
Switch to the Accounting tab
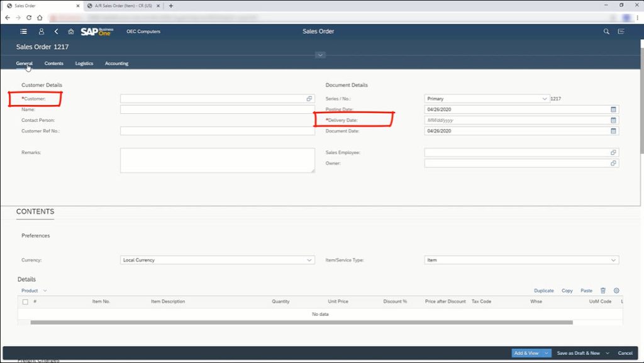(116, 64)
